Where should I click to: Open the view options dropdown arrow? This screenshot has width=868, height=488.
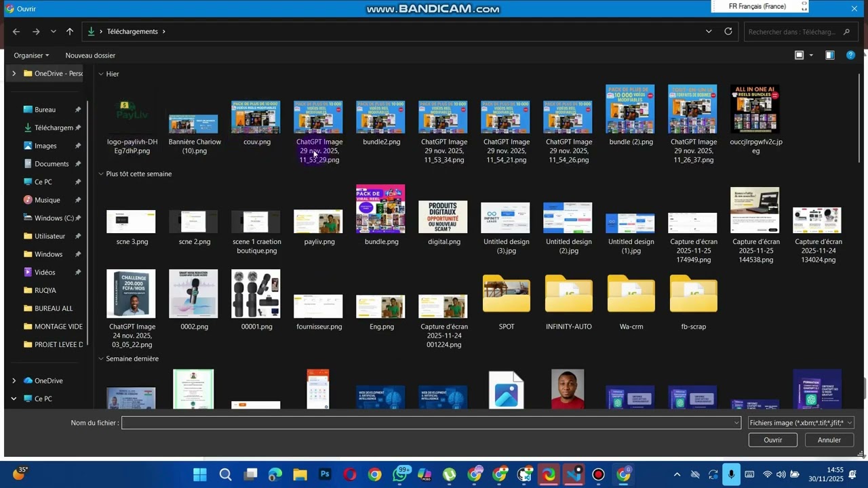click(811, 56)
